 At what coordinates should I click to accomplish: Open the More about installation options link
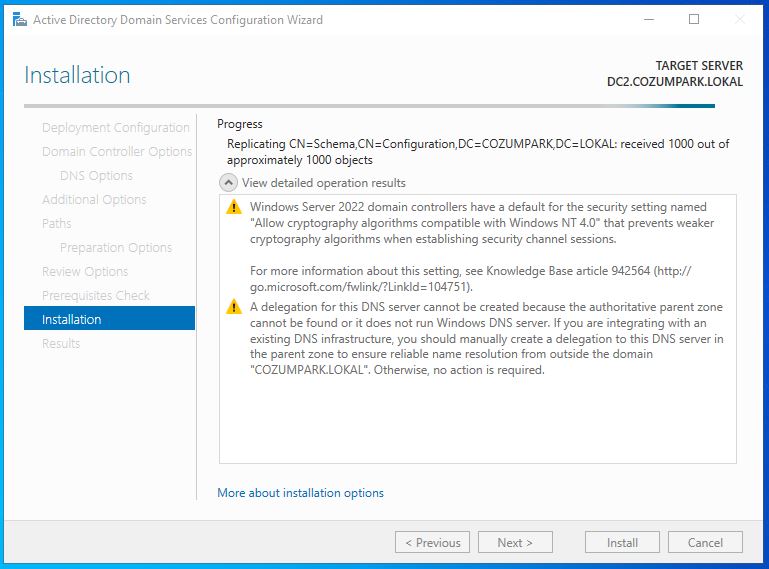300,493
